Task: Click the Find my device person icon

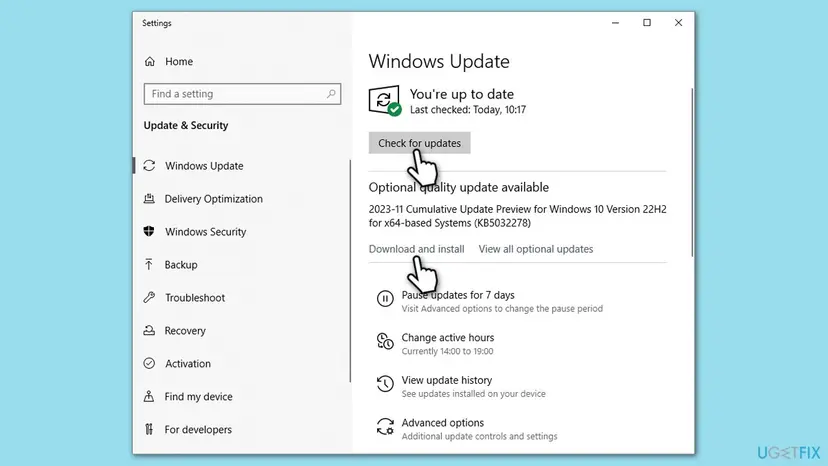Action: [x=149, y=396]
